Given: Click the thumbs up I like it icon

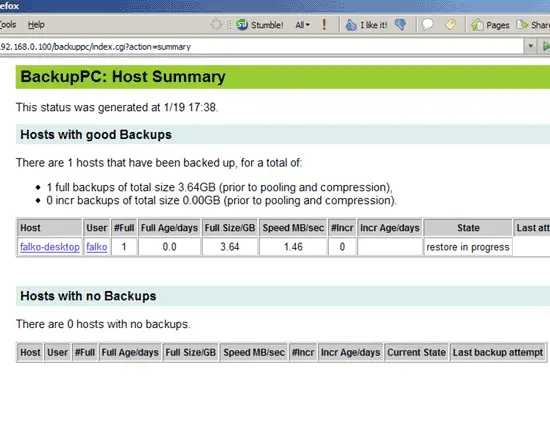Looking at the screenshot, I should click(x=351, y=25).
